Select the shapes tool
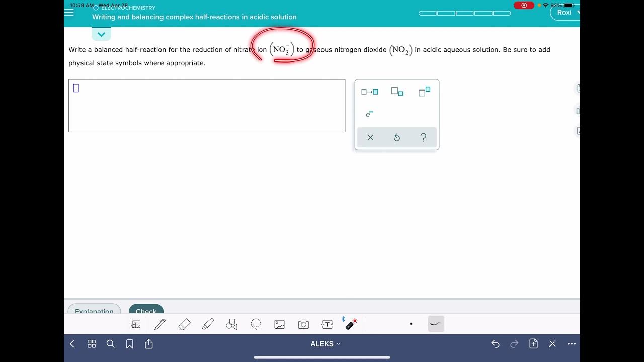This screenshot has height=362, width=644. click(x=231, y=325)
